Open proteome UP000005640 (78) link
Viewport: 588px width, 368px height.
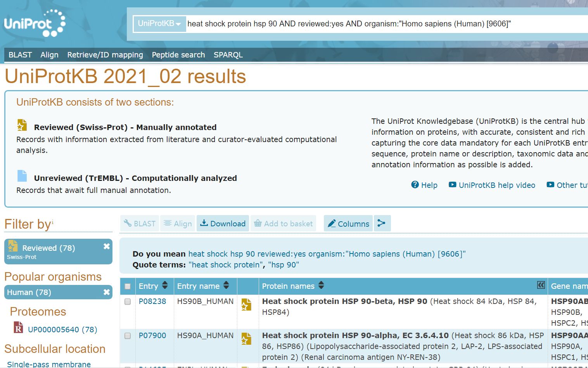click(x=62, y=330)
